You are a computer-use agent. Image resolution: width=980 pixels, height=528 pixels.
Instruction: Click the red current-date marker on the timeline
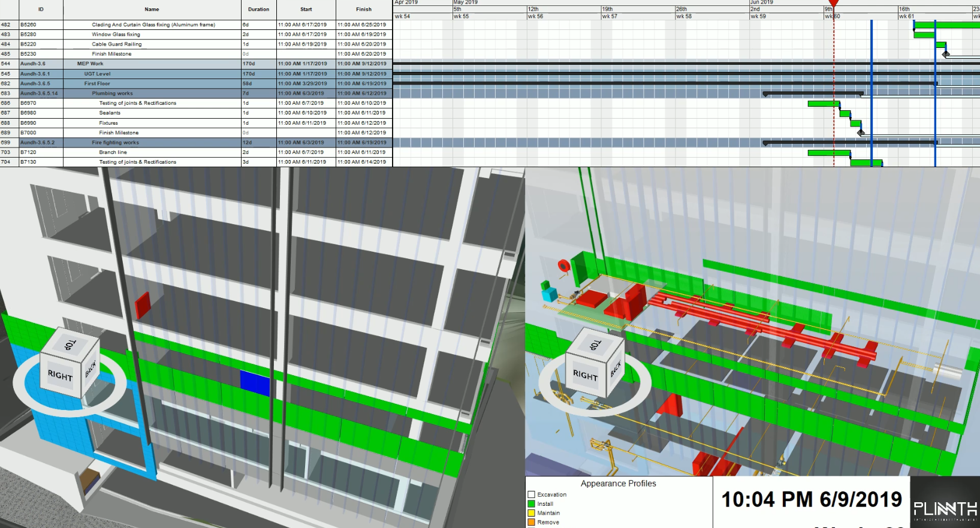833,4
